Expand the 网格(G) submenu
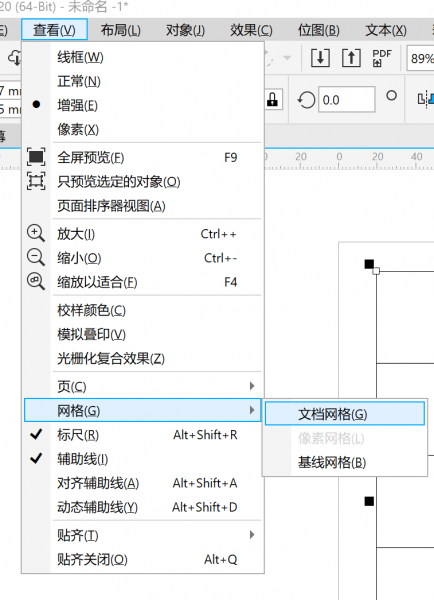This screenshot has width=434, height=600. click(143, 410)
